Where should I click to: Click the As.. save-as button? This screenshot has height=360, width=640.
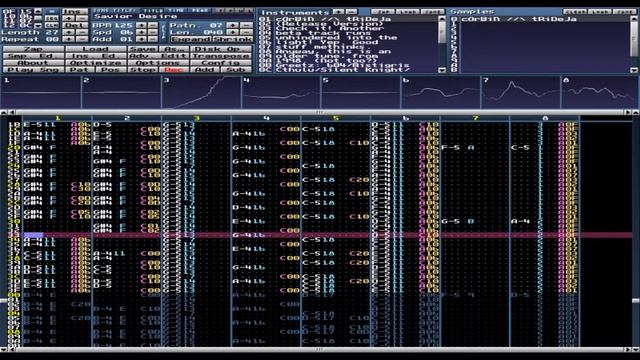pos(174,49)
